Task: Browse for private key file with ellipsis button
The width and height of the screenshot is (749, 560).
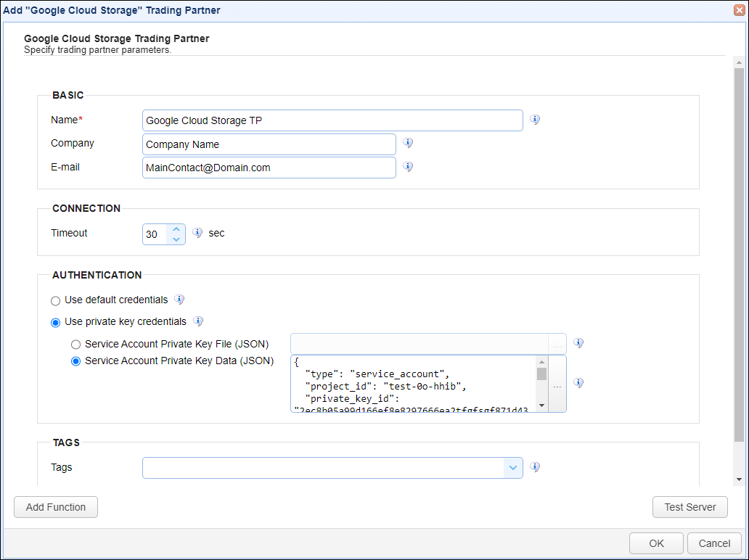Action: (x=557, y=345)
